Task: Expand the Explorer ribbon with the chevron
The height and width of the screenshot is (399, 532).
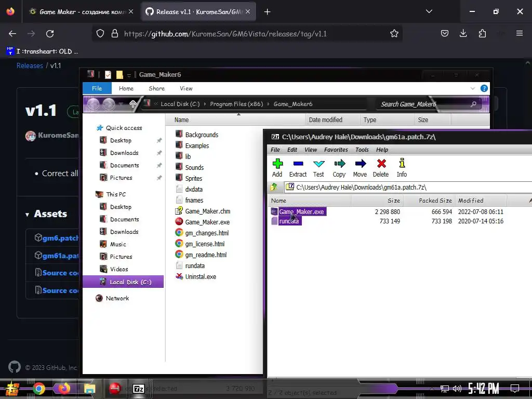Action: coord(472,88)
